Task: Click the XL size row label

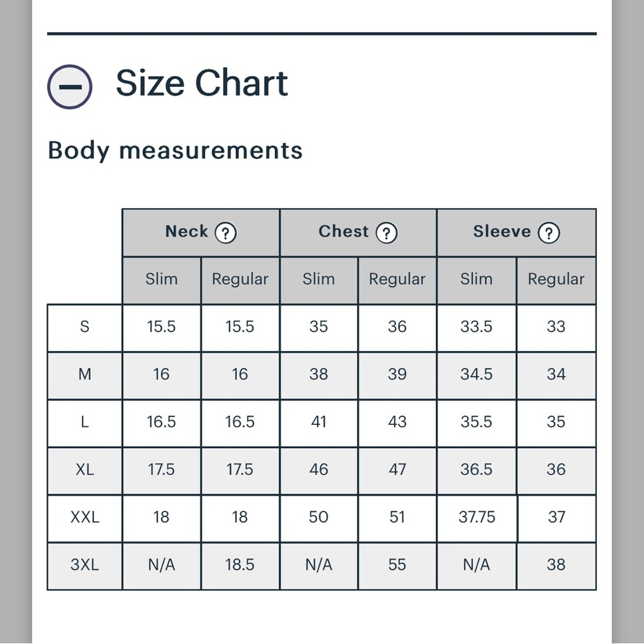Action: [x=84, y=471]
